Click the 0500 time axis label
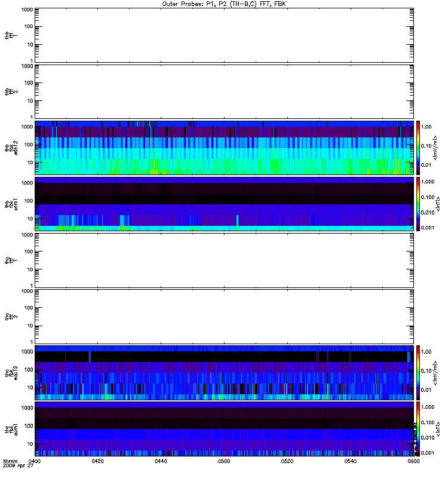This screenshot has height=478, width=448. tap(224, 461)
